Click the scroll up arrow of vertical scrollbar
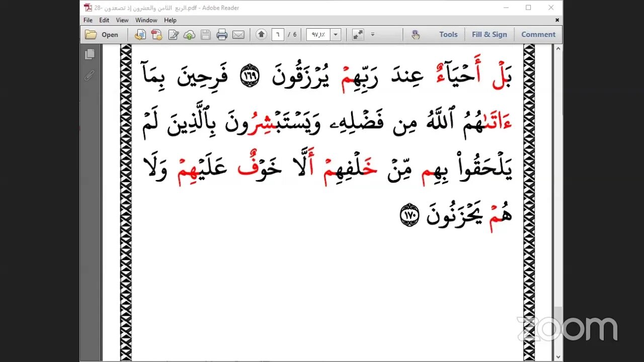644x362 pixels. [558, 49]
